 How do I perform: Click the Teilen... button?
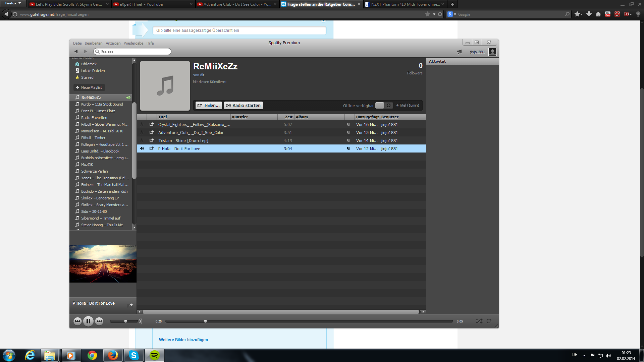pos(209,106)
